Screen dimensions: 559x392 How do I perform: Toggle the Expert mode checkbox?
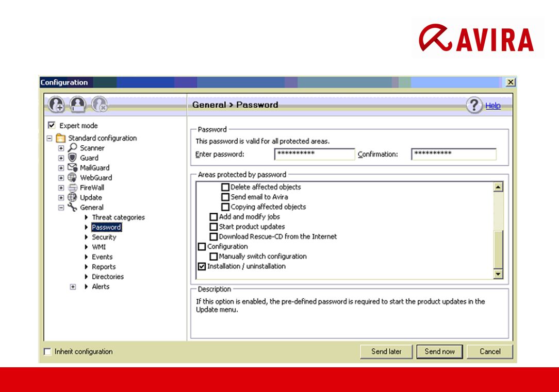[52, 125]
